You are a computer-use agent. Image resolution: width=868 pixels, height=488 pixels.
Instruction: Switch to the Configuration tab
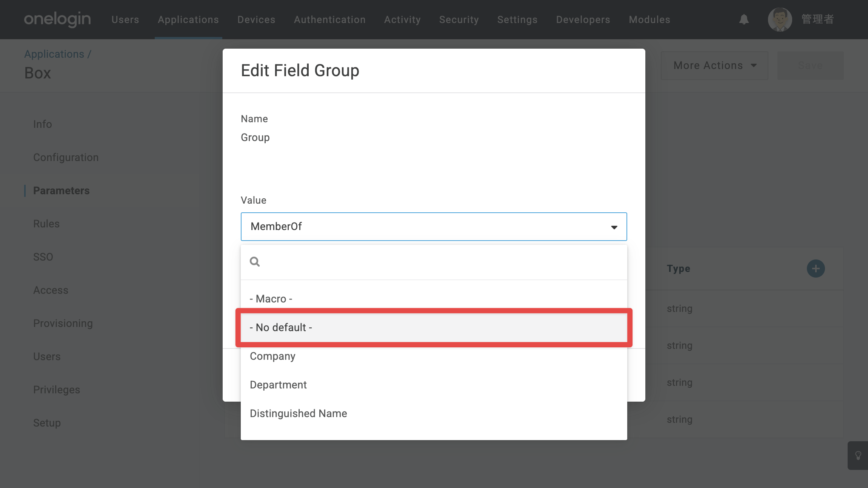click(x=66, y=157)
